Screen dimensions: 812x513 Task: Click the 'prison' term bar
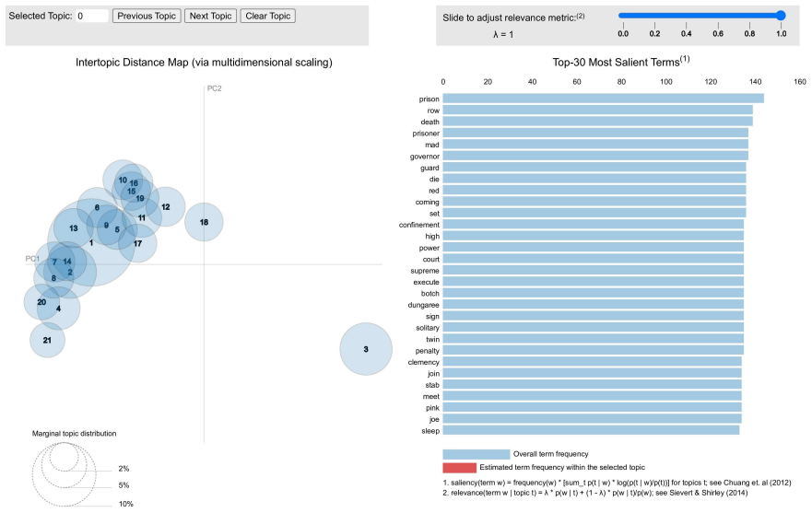(604, 99)
